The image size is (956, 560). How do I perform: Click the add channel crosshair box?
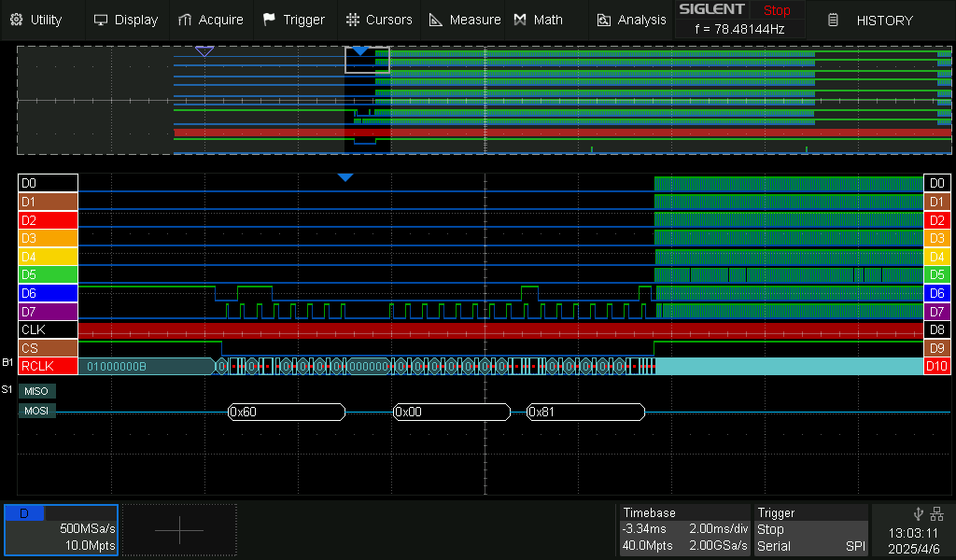click(x=179, y=529)
